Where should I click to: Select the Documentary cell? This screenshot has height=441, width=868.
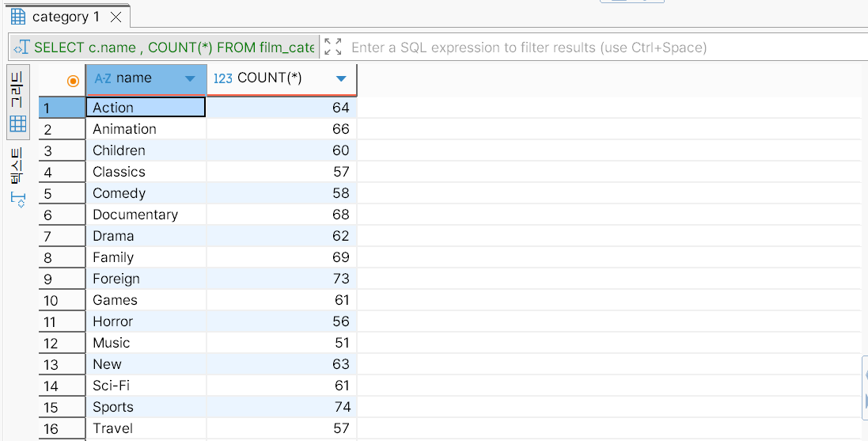(x=146, y=215)
